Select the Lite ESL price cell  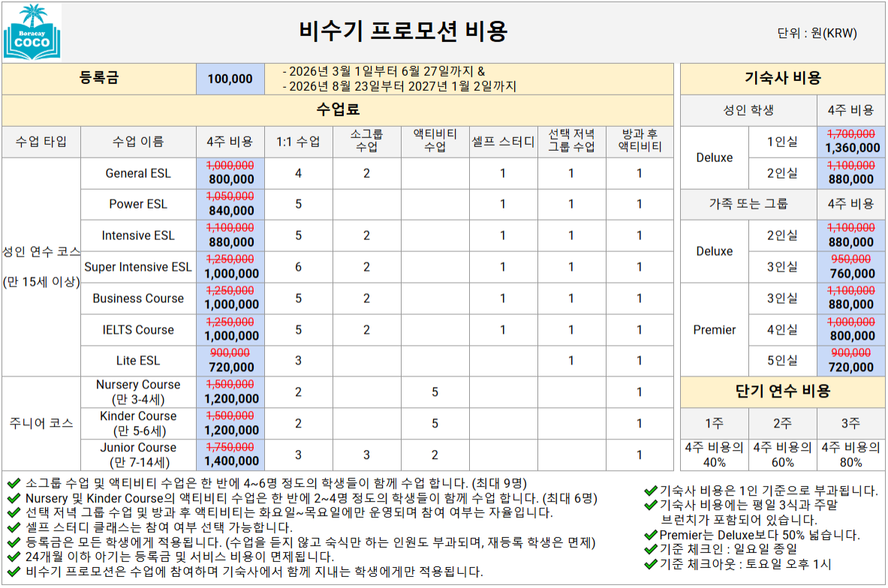click(x=230, y=360)
